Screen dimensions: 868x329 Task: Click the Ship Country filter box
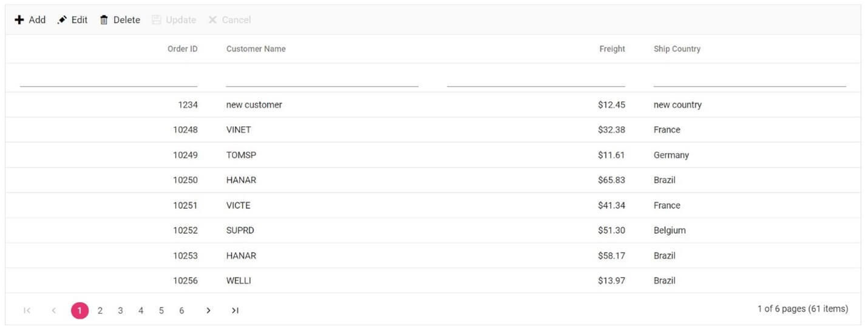pyautogui.click(x=749, y=79)
